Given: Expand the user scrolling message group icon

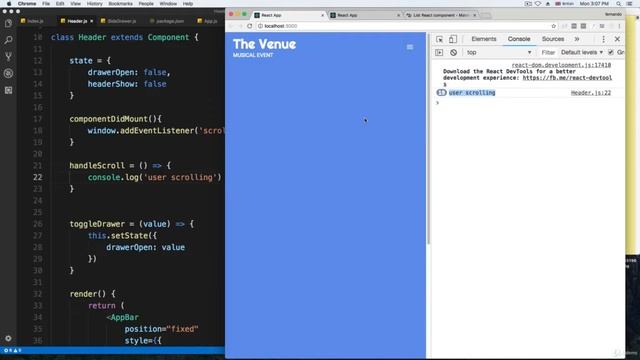Looking at the screenshot, I should 441,93.
